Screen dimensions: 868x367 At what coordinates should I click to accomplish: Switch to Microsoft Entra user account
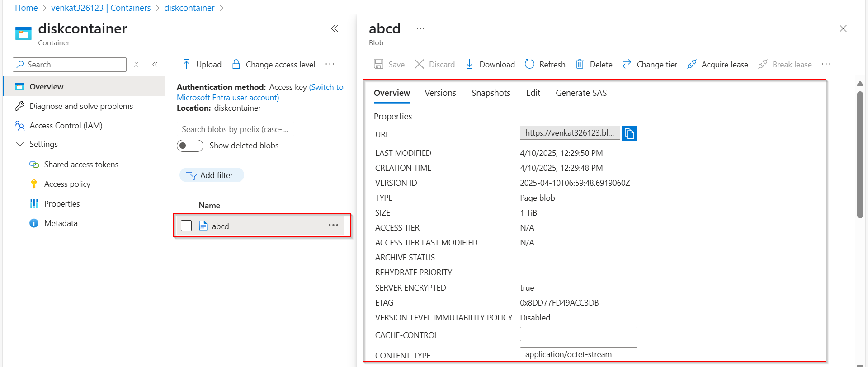click(260, 92)
